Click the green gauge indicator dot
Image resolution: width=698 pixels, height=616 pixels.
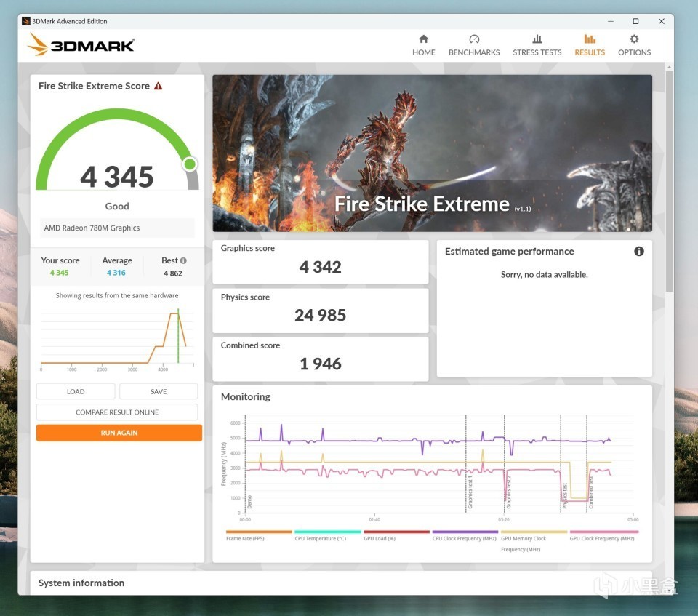point(190,164)
